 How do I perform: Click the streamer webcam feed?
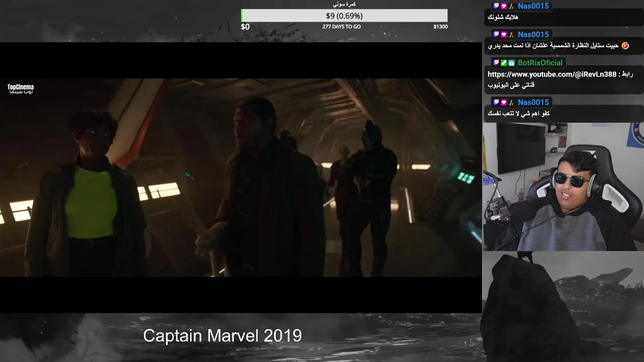coord(563,187)
